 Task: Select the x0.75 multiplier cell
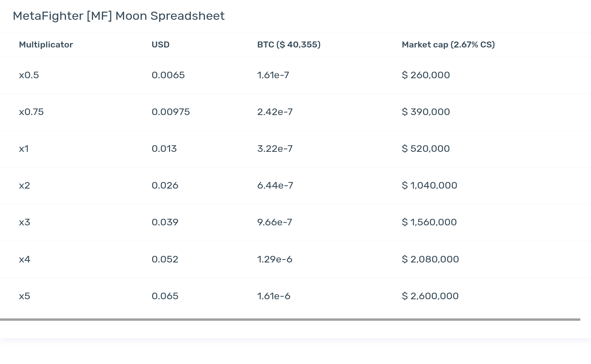point(31,112)
